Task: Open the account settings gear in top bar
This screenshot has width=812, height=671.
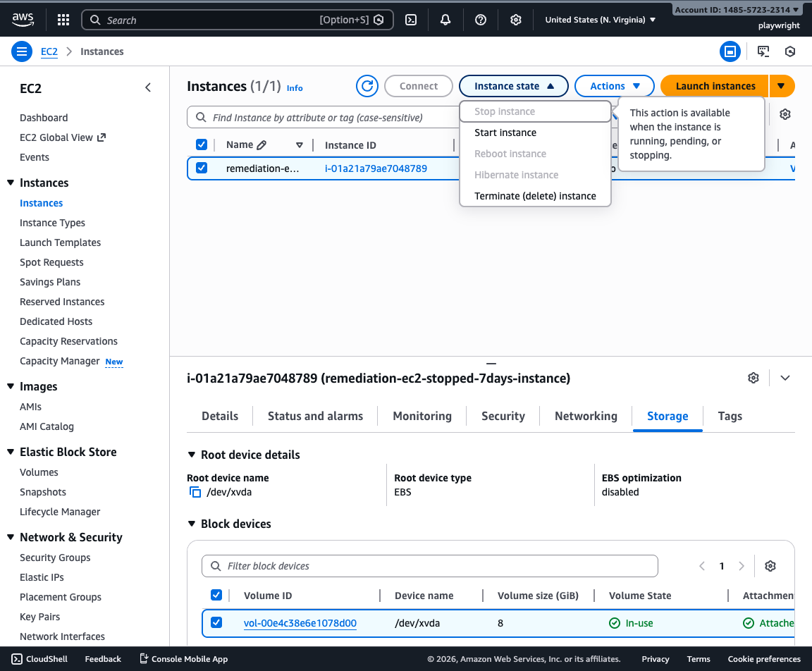Action: (515, 20)
